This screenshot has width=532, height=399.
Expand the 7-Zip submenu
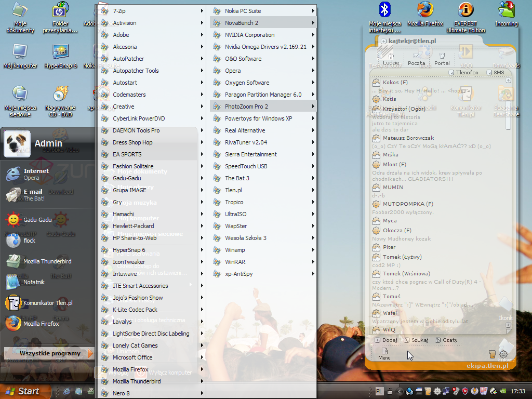coord(152,11)
